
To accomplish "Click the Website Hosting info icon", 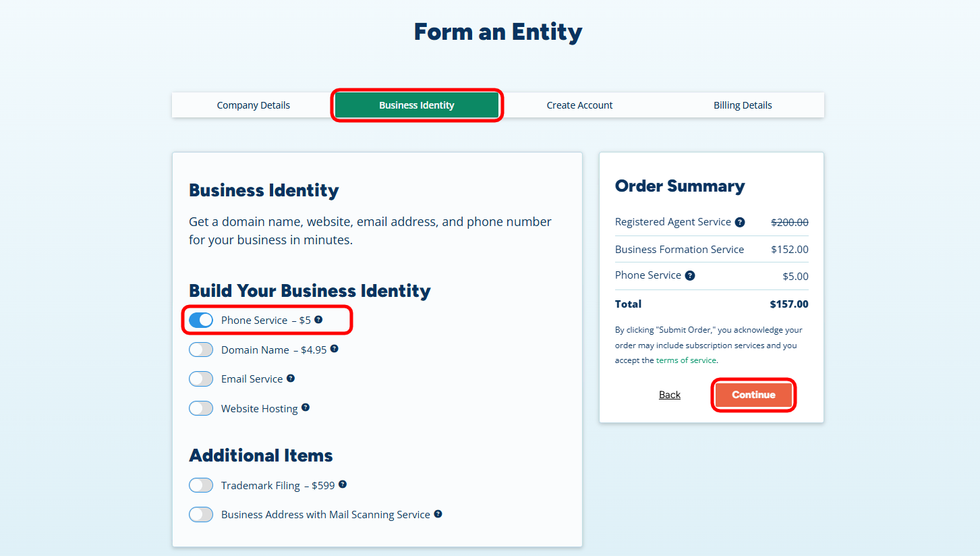I will point(306,408).
